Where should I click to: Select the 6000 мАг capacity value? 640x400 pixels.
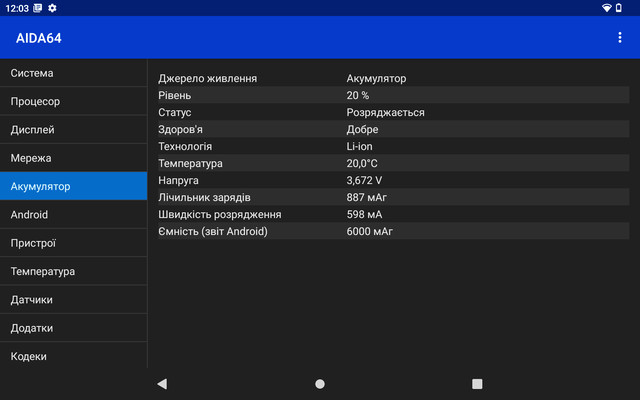tap(369, 231)
